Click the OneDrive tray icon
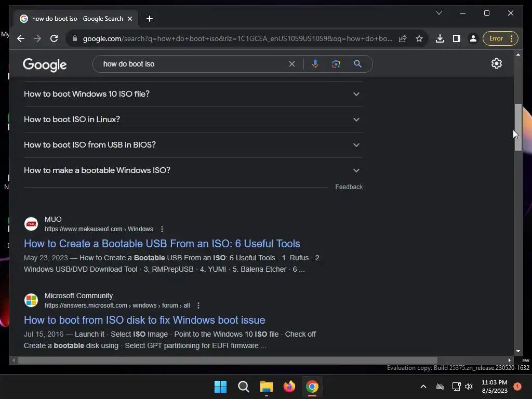532x399 pixels. (x=440, y=387)
